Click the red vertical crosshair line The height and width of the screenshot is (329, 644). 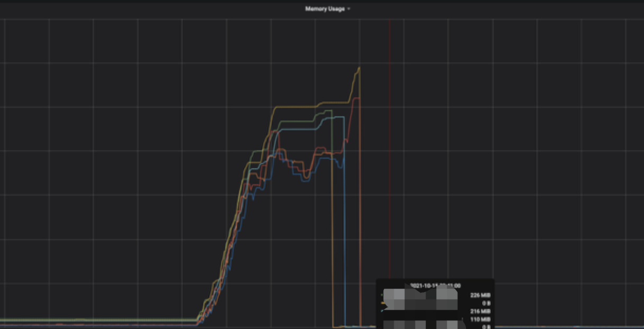click(390, 148)
